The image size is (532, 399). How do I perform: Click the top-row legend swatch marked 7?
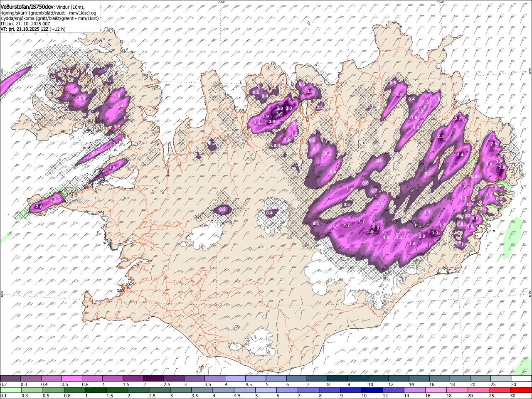[x=317, y=378]
